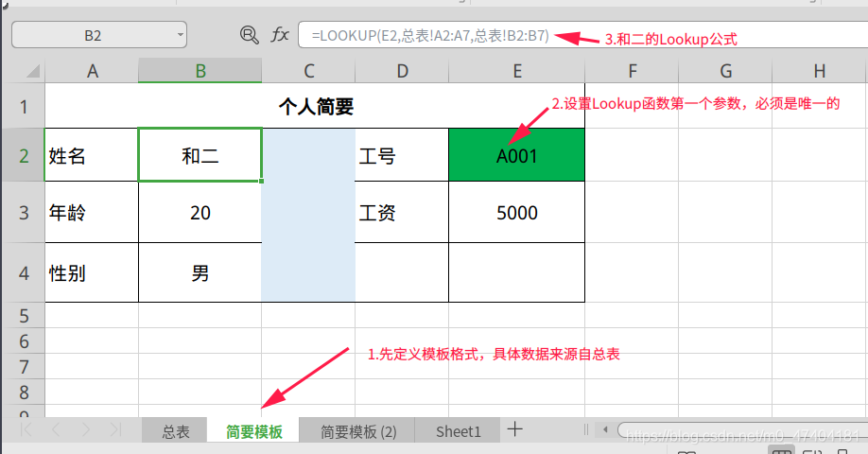Switch to the 总表 sheet tab
Viewport: 868px width, 454px height.
click(x=176, y=430)
